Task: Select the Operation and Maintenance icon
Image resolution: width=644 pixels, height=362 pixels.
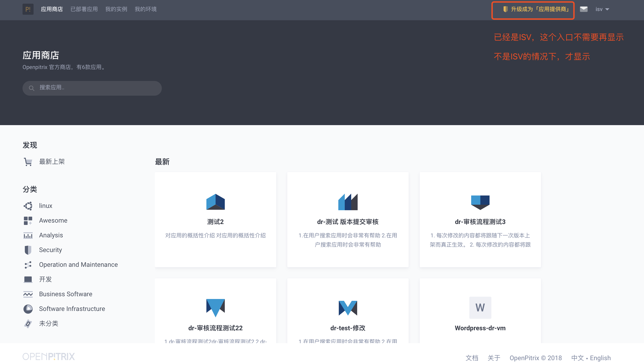Action: pos(28,264)
